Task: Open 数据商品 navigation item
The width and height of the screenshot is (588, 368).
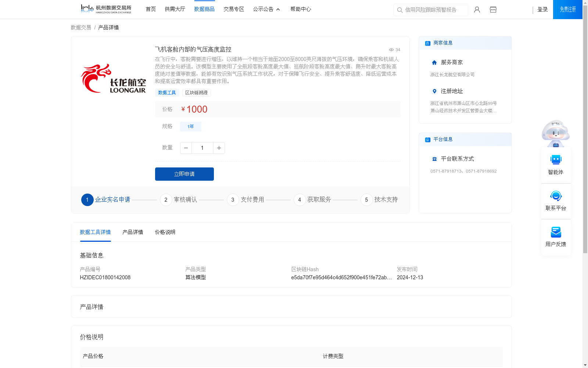Action: pos(204,9)
